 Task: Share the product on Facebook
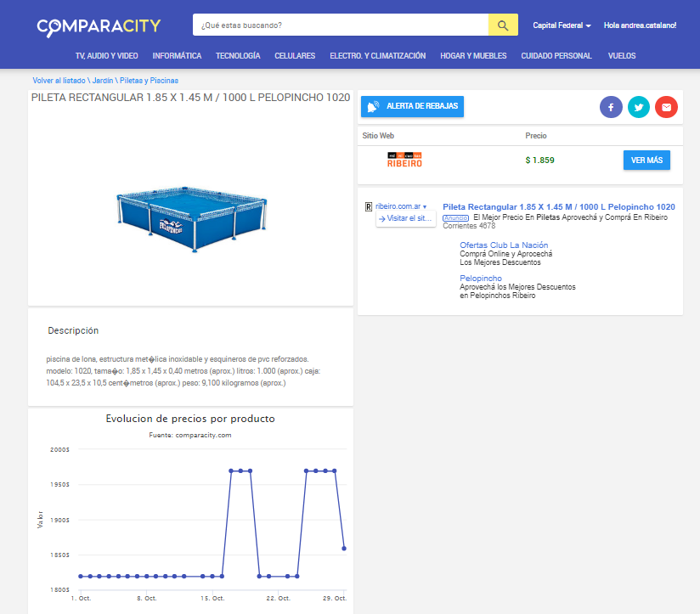[x=611, y=107]
